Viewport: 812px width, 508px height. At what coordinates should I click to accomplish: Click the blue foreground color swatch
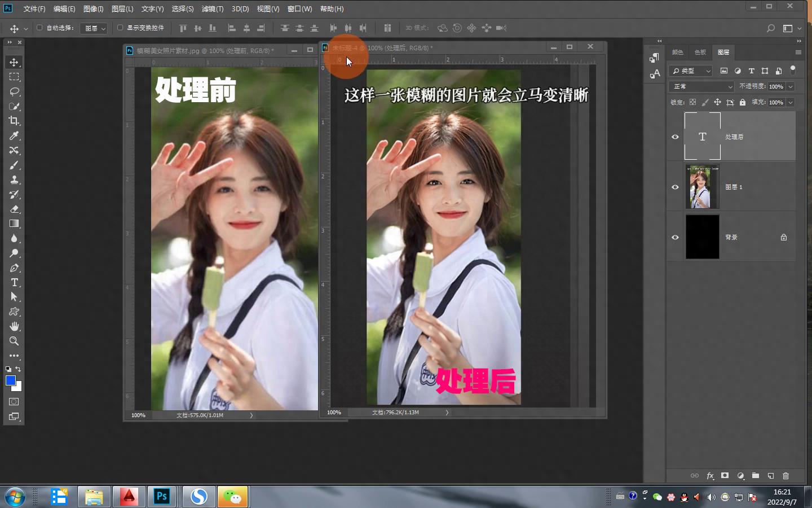pyautogui.click(x=10, y=380)
